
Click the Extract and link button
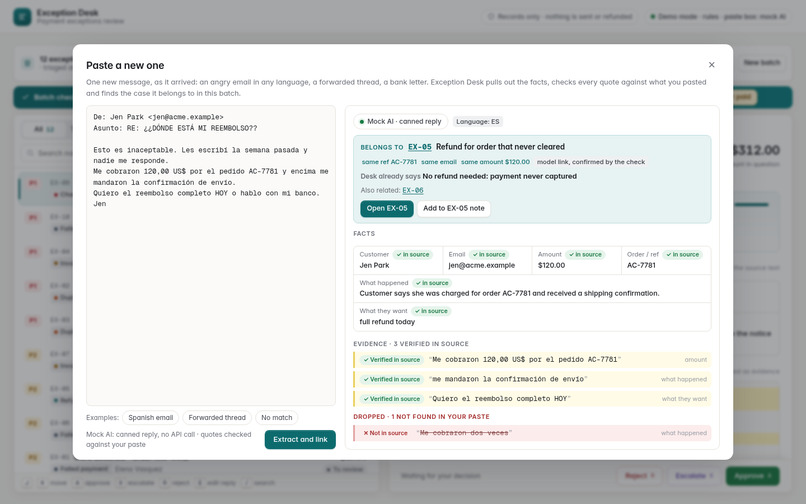tap(300, 440)
